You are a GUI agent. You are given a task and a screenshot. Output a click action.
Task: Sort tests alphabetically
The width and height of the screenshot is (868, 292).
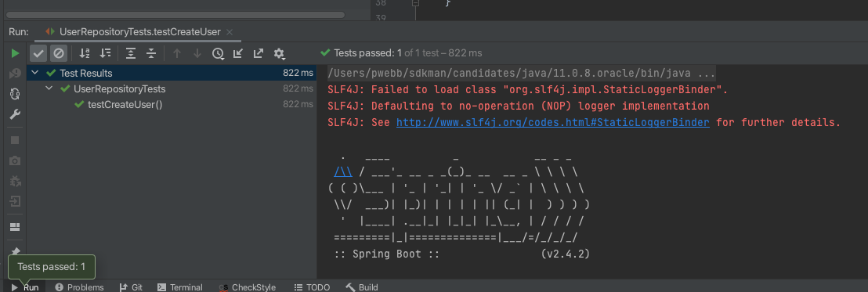pos(84,53)
